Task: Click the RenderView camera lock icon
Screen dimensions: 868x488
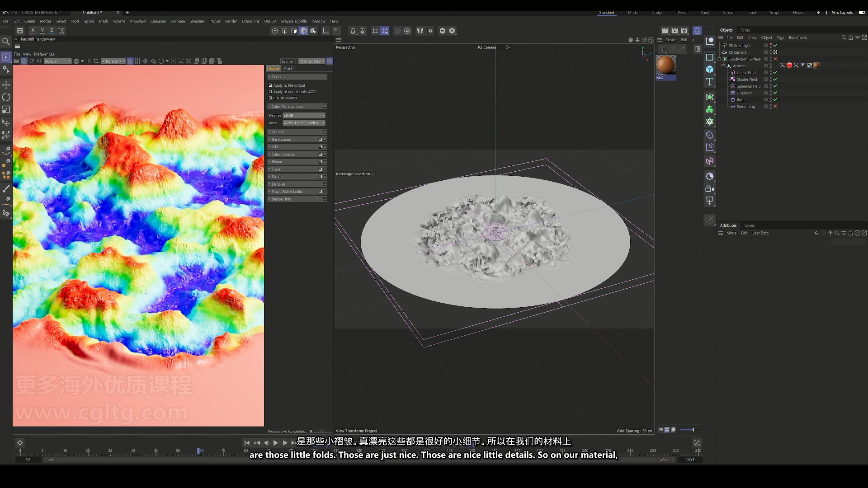Action: [x=130, y=61]
